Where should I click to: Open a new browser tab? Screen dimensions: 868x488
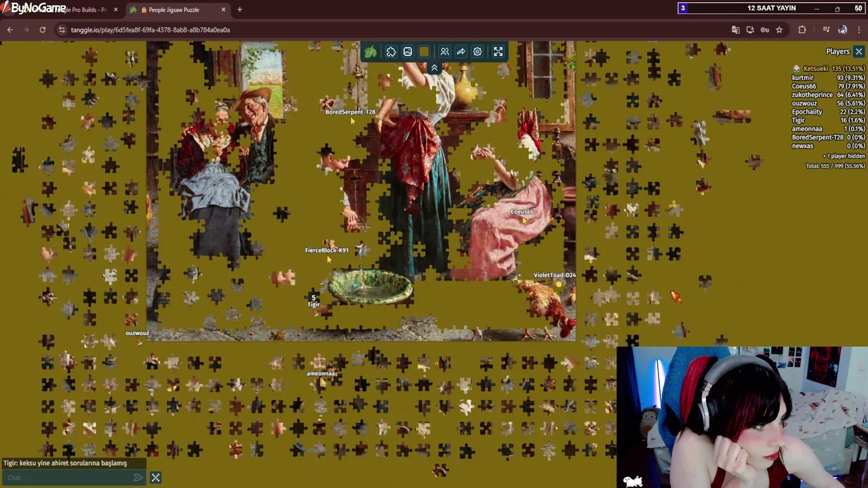point(239,9)
